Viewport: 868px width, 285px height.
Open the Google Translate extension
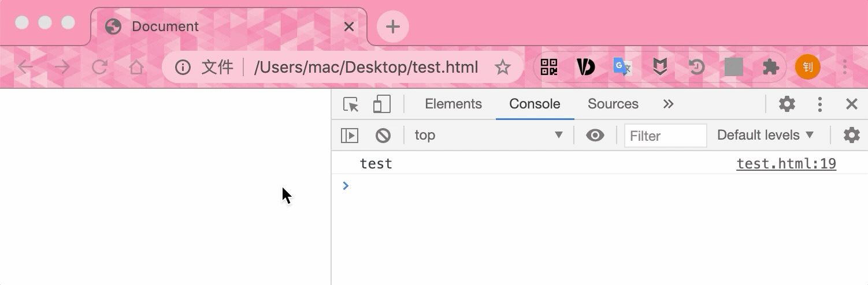pyautogui.click(x=622, y=67)
